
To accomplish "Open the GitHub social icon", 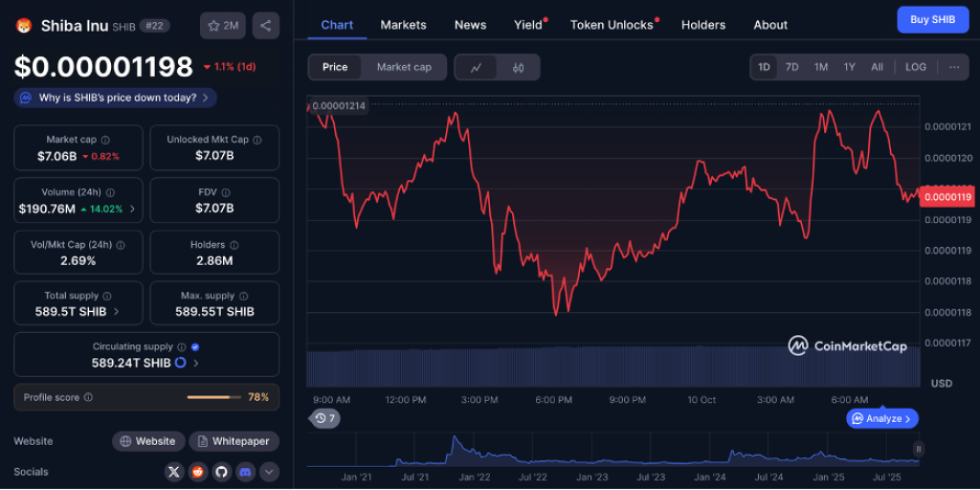I will (221, 472).
